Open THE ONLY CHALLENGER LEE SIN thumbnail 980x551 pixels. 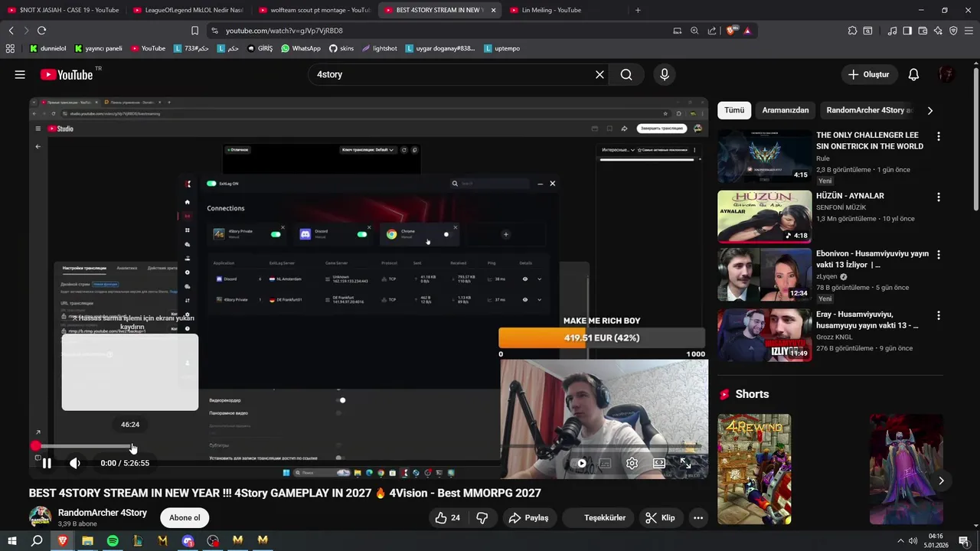pyautogui.click(x=764, y=156)
